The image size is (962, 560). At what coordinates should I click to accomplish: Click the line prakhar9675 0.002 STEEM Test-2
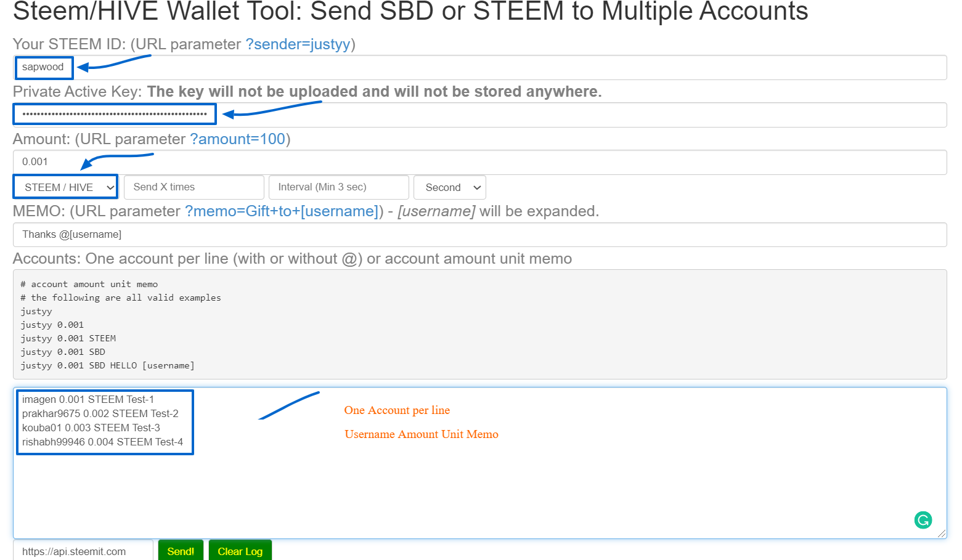(x=100, y=413)
